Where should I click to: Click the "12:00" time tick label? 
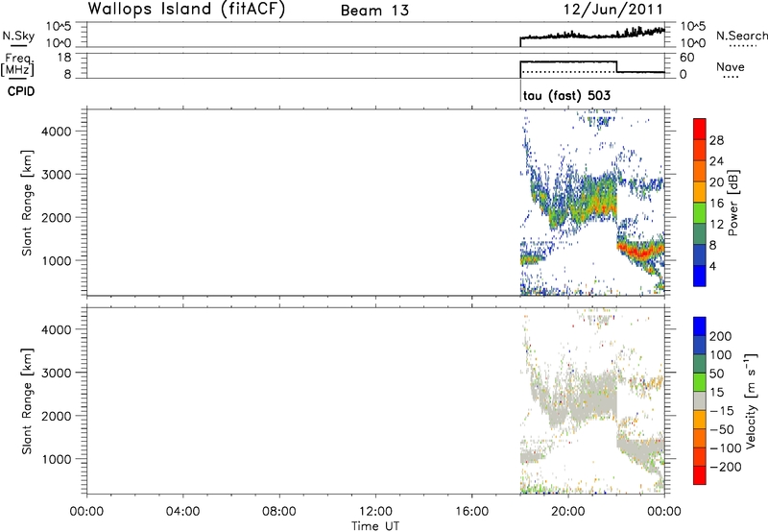click(x=375, y=512)
